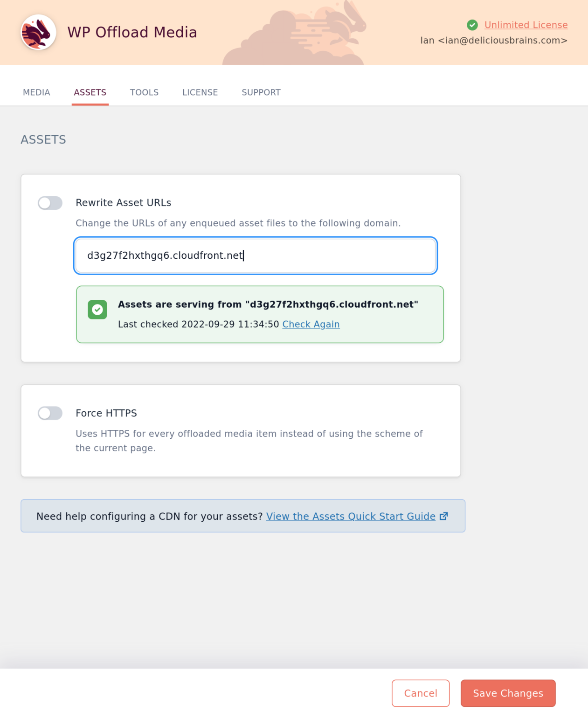Turn on the Force HTTPS toggle
The height and width of the screenshot is (718, 588).
[x=50, y=413]
